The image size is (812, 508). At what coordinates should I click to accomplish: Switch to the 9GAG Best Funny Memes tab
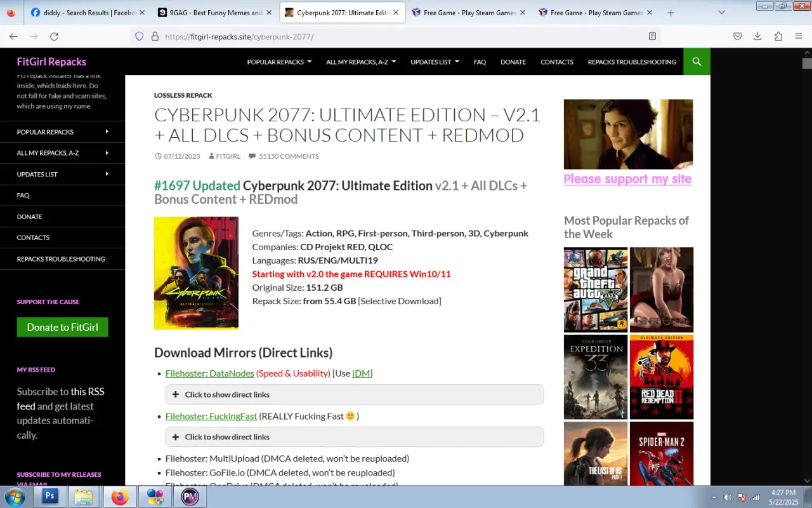click(215, 13)
